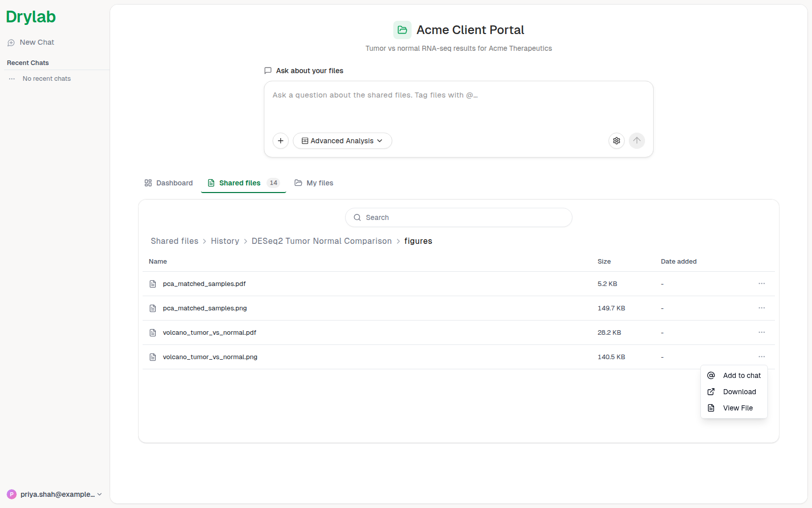The height and width of the screenshot is (508, 812).
Task: Sort by the Name column header
Action: click(x=158, y=262)
